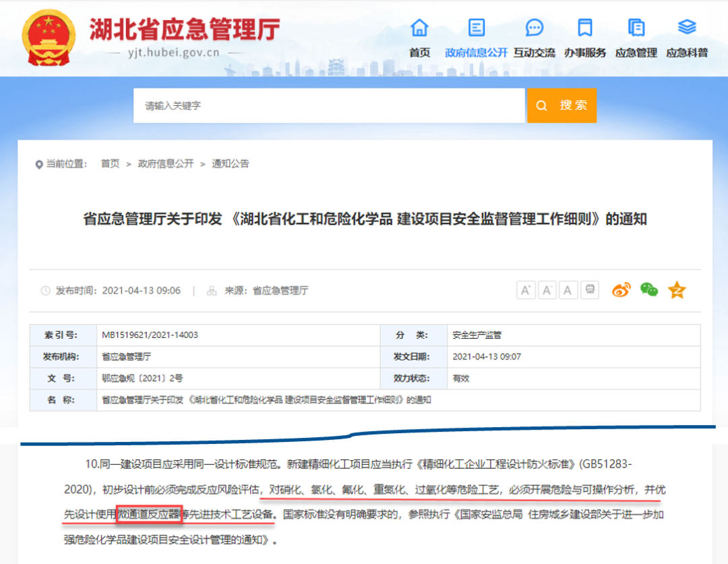Click paragraph text 10.同一建设项目应采用同一设计标准规范

click(x=183, y=464)
